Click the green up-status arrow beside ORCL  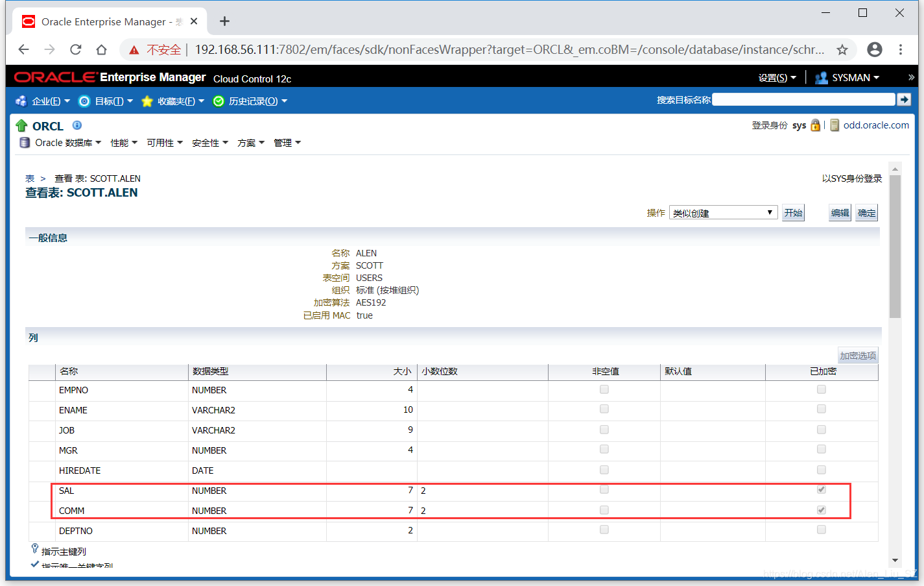pos(21,125)
